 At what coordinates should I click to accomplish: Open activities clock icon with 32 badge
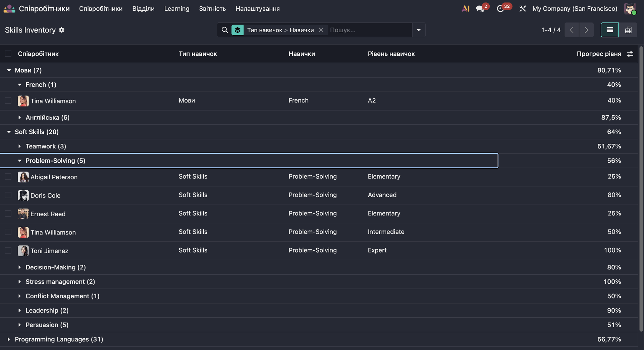coord(500,9)
